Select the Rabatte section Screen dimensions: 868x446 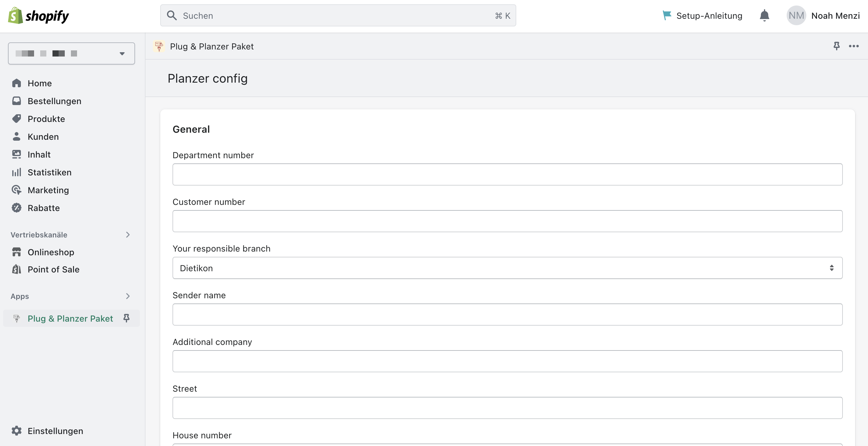(44, 208)
